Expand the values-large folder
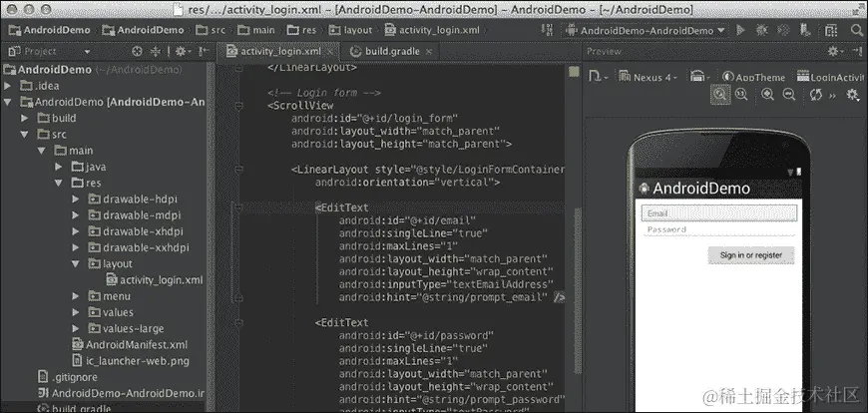The width and height of the screenshot is (868, 413). (76, 329)
